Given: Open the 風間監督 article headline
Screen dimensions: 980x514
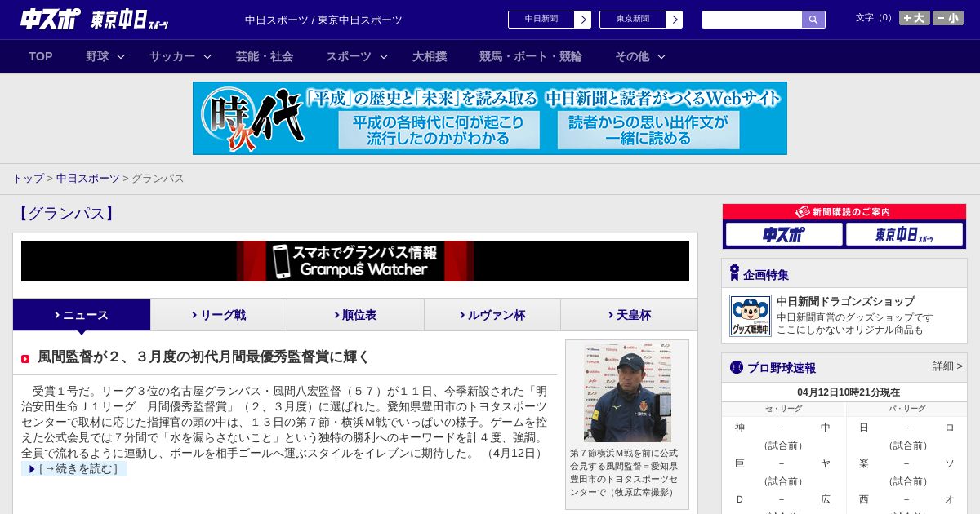Looking at the screenshot, I should (x=203, y=357).
